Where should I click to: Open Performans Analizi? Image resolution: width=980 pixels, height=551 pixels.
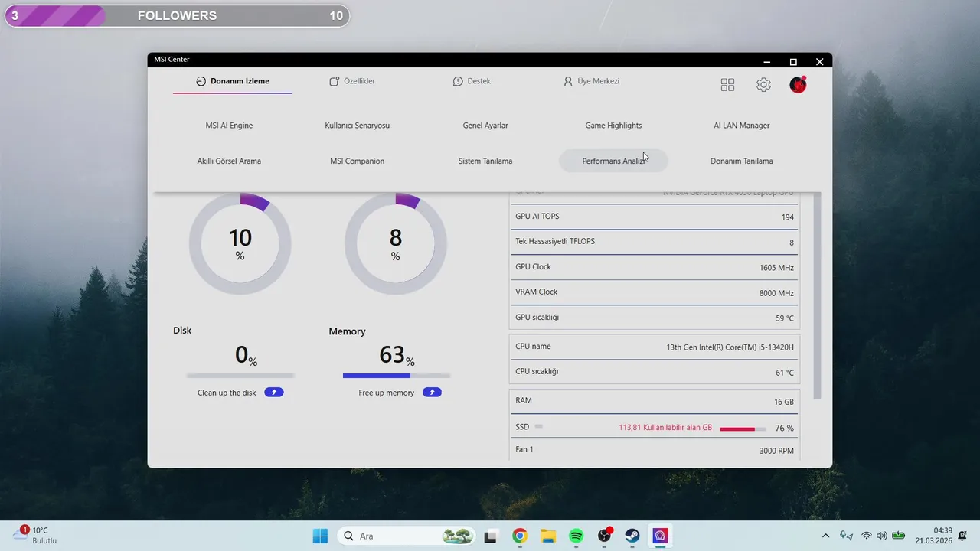click(613, 161)
